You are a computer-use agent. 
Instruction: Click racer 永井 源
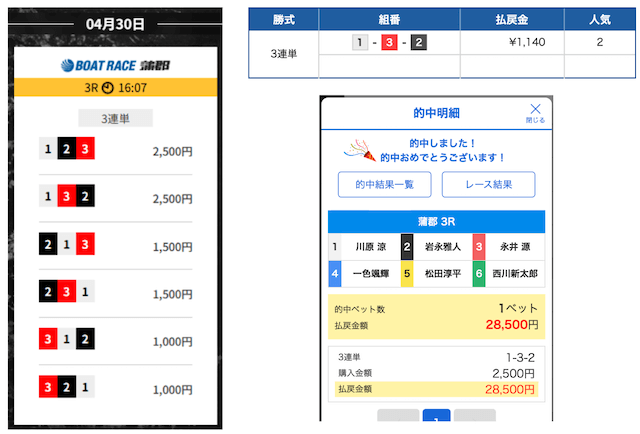point(515,247)
